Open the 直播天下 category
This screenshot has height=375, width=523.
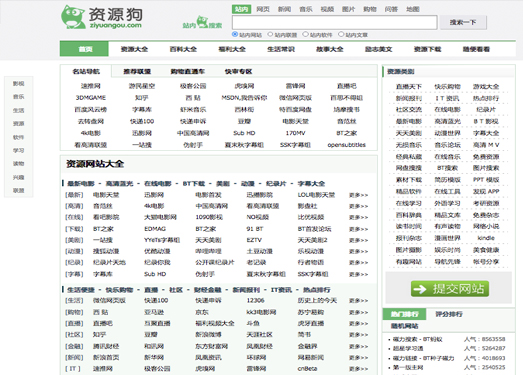pos(409,87)
